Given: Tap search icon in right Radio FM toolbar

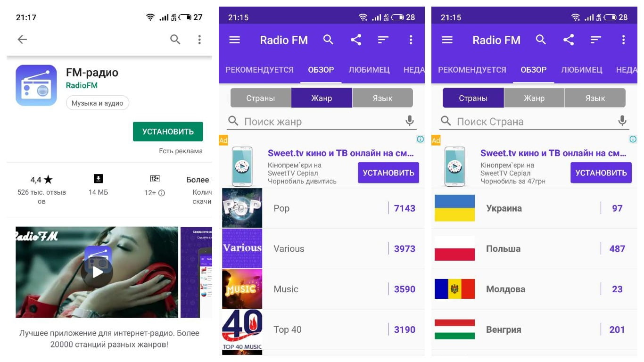Looking at the screenshot, I should coord(541,40).
